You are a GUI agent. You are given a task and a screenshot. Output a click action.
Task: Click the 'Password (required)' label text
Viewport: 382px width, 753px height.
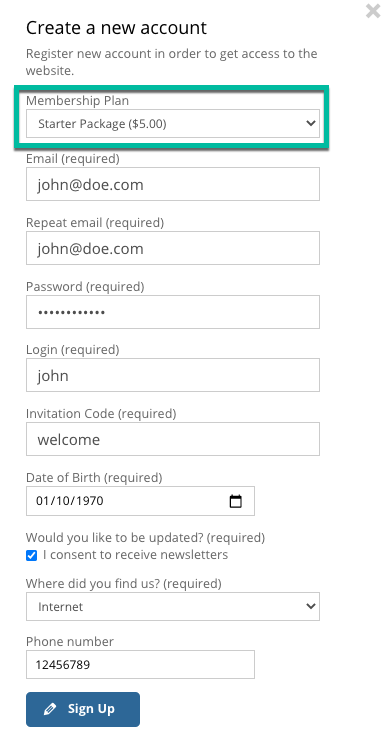[x=85, y=287]
